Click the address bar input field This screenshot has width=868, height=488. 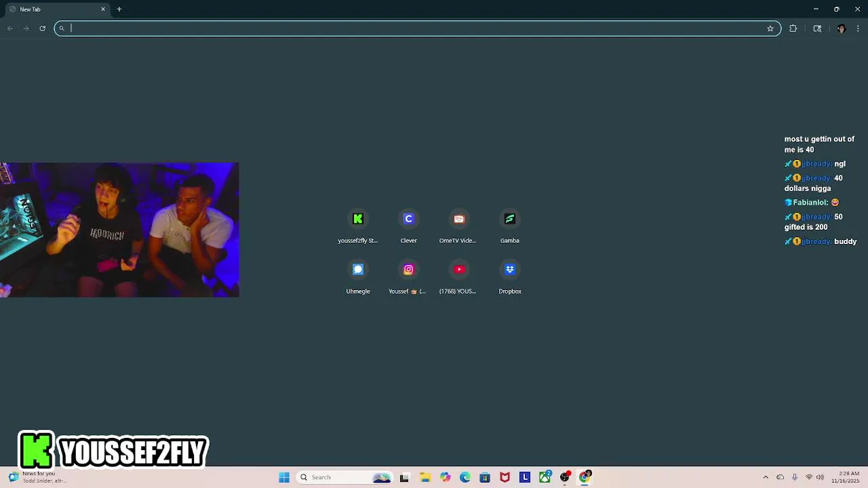coord(417,28)
